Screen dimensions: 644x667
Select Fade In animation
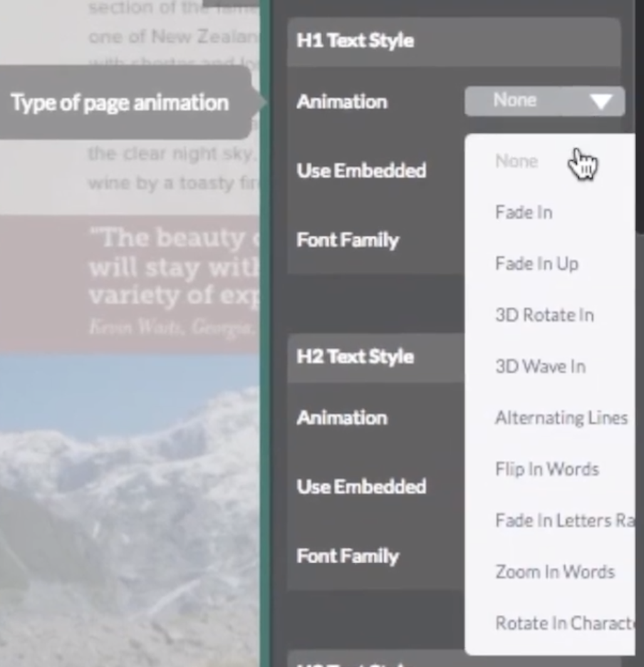pyautogui.click(x=524, y=212)
